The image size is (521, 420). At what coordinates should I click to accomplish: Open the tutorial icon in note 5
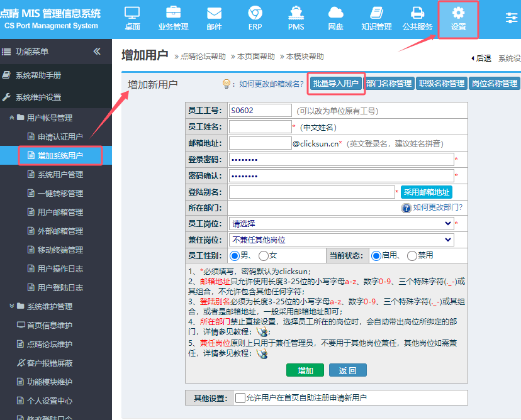[x=262, y=353]
